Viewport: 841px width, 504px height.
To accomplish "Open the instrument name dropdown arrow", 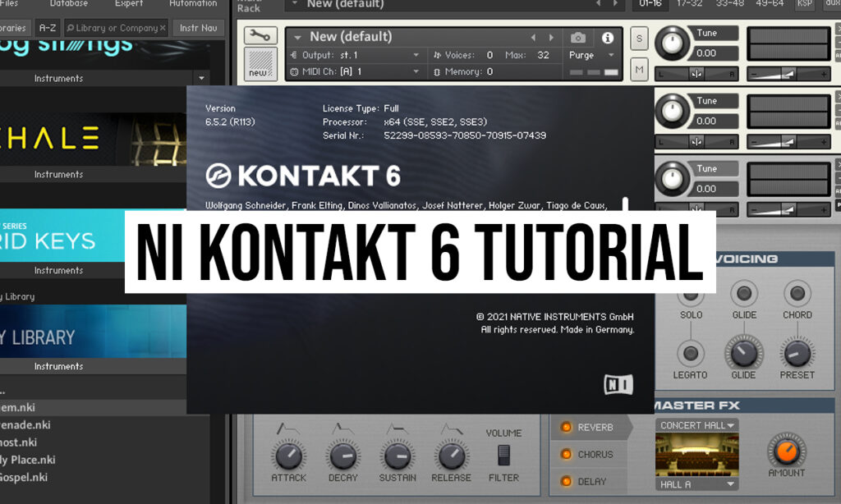I will click(297, 38).
